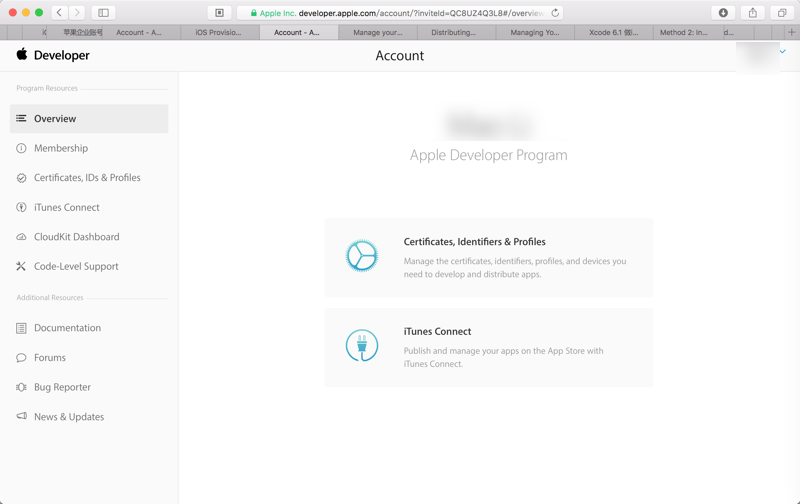Reload the page with refresh icon

555,13
